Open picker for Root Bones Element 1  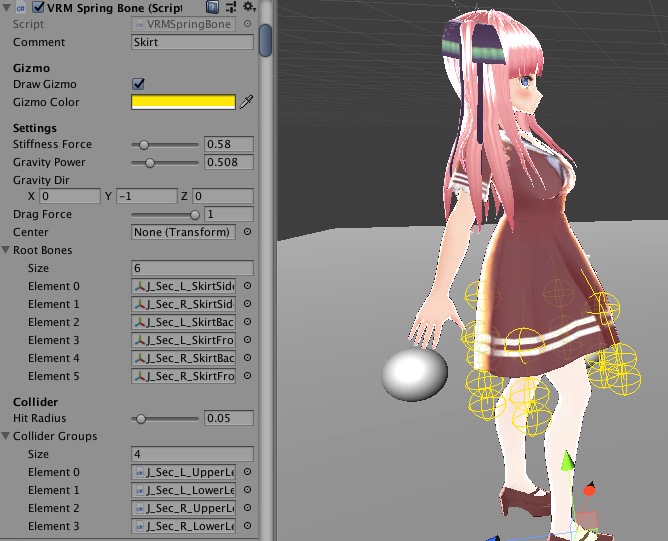(248, 304)
